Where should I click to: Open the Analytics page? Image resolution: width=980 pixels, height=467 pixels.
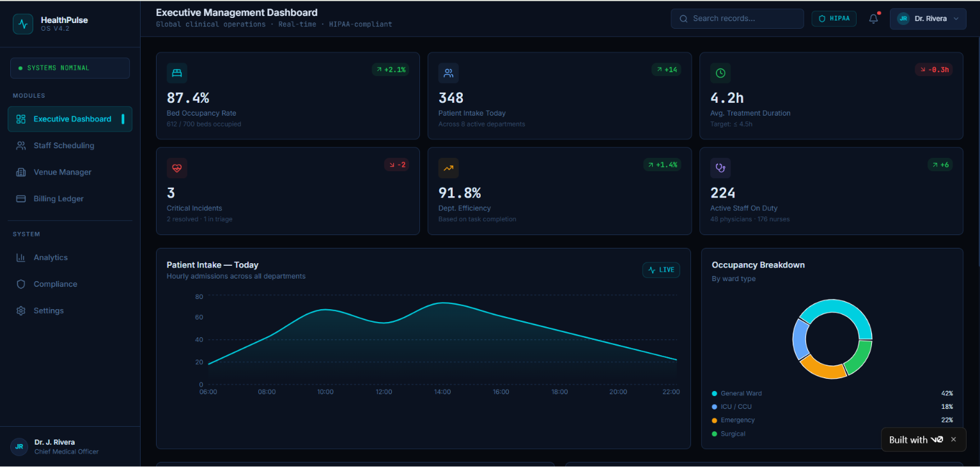[70, 257]
